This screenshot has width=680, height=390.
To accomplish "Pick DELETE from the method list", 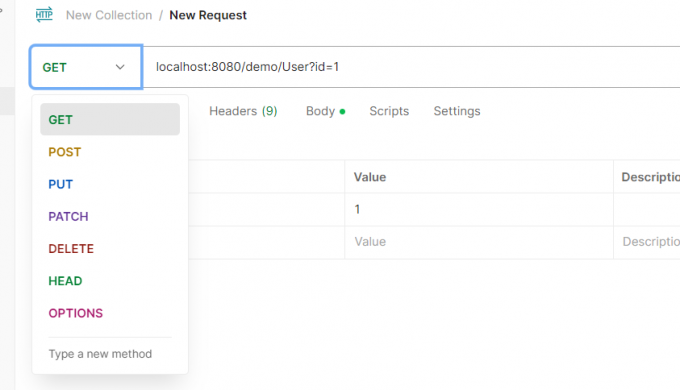I will 110,249.
